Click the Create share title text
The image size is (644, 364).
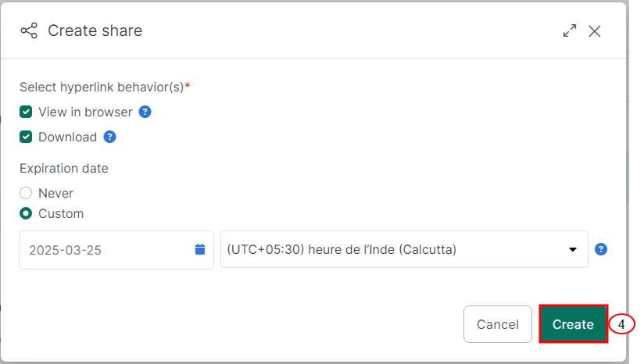coord(95,30)
